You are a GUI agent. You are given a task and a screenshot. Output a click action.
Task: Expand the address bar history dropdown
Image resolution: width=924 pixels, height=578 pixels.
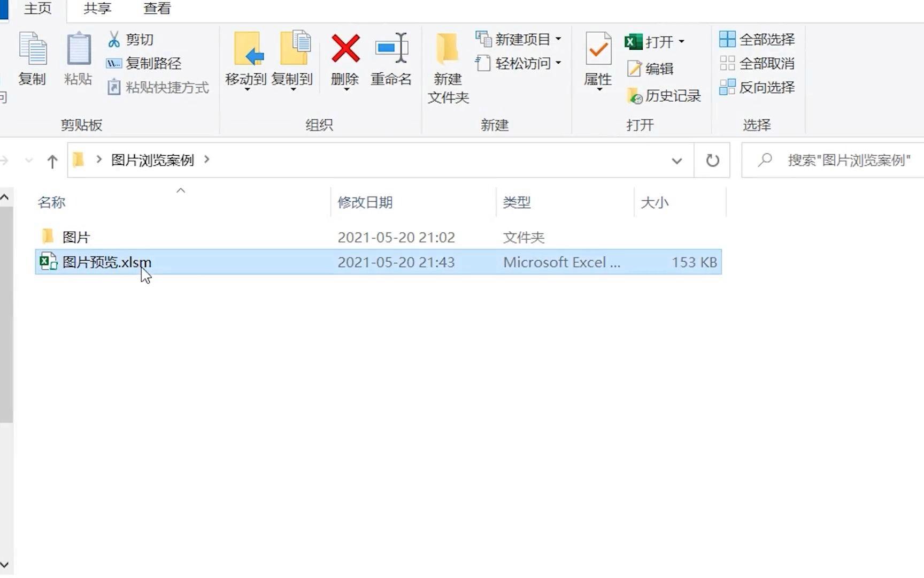[x=677, y=161]
